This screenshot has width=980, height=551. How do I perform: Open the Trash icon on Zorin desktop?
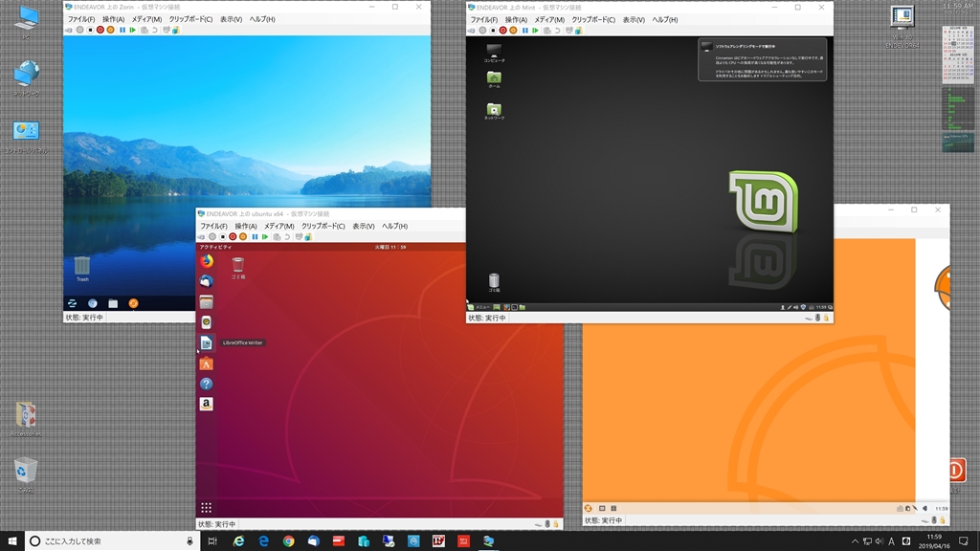(x=82, y=267)
